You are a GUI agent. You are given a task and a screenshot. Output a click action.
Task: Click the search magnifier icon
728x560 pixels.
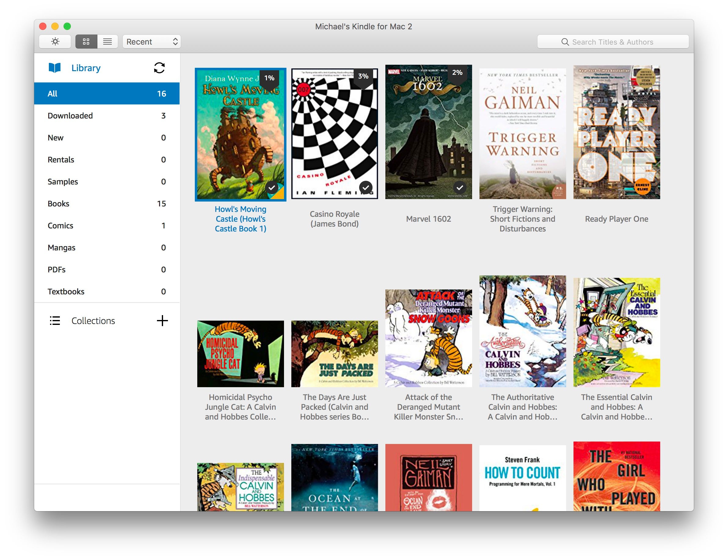coord(565,42)
